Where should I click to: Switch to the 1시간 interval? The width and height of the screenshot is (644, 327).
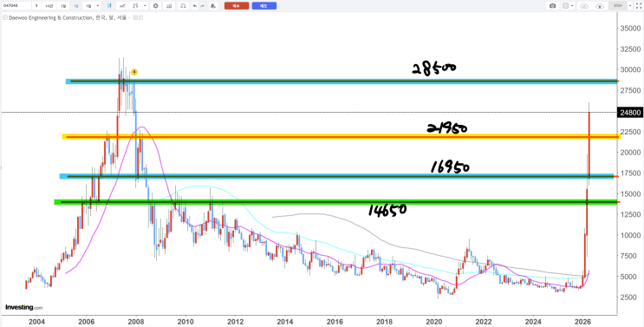coord(49,6)
